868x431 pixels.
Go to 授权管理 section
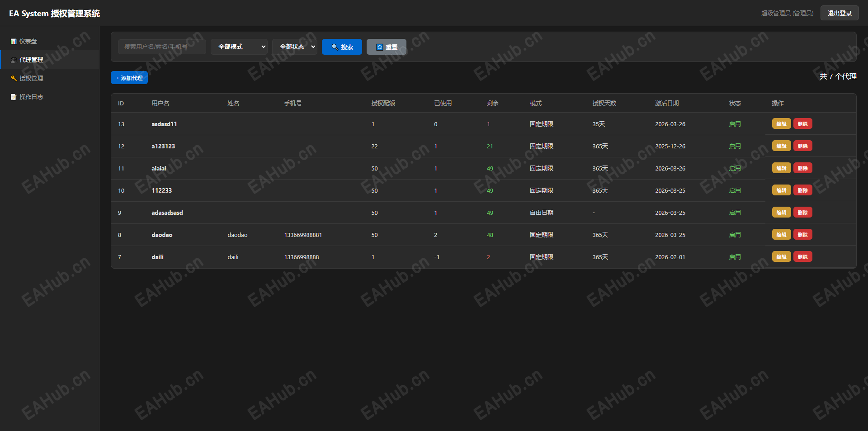tap(50, 78)
